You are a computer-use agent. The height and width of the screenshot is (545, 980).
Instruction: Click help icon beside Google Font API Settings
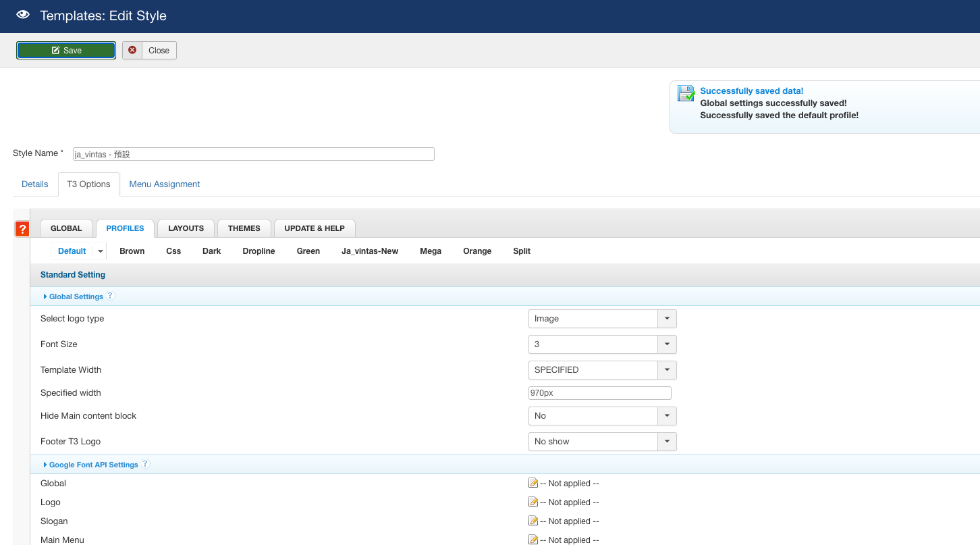(x=145, y=464)
